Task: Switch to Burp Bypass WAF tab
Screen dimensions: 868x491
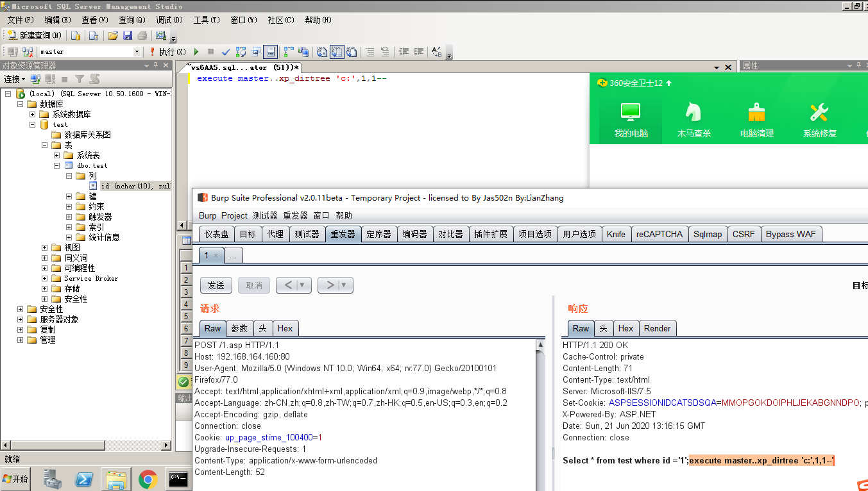Action: coord(790,234)
